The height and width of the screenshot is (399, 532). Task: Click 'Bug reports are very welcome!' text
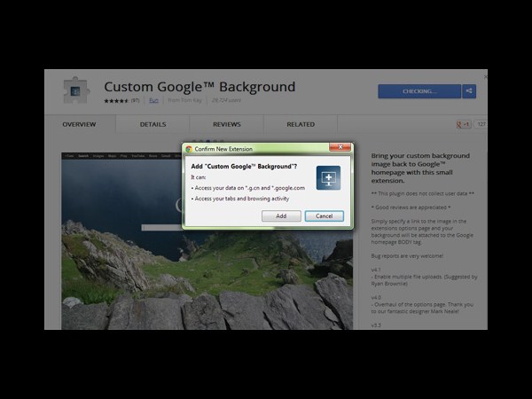tap(407, 256)
